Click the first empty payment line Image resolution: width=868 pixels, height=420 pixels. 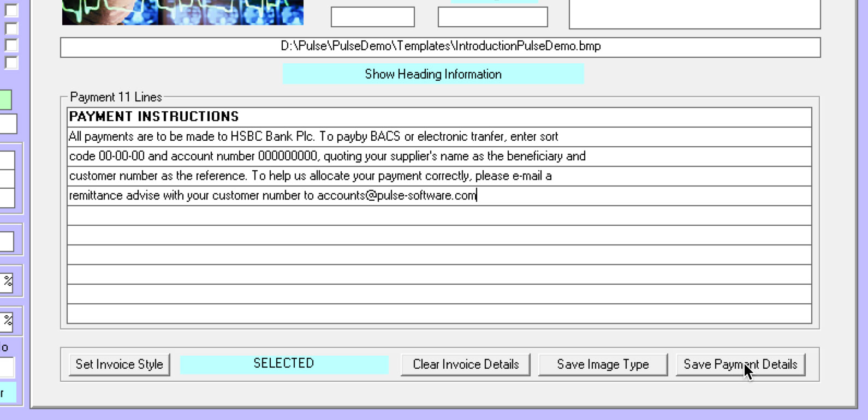pyautogui.click(x=439, y=215)
